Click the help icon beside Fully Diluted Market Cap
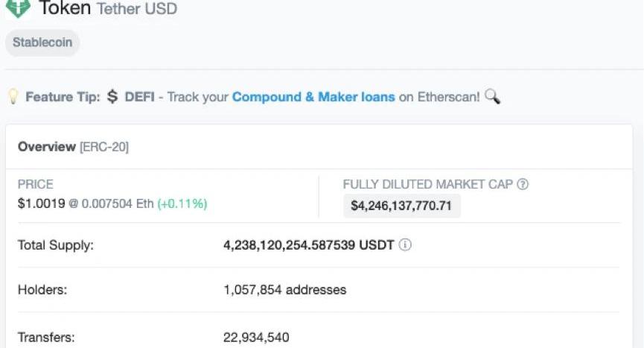 coord(523,184)
